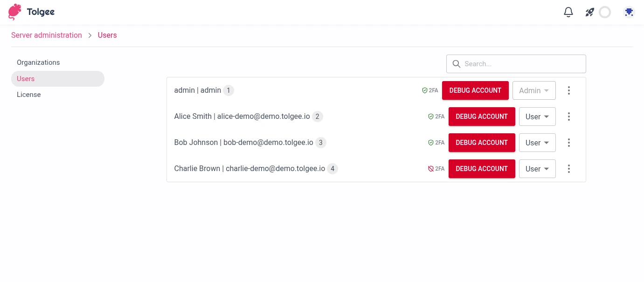Open the user avatar menu

(629, 12)
